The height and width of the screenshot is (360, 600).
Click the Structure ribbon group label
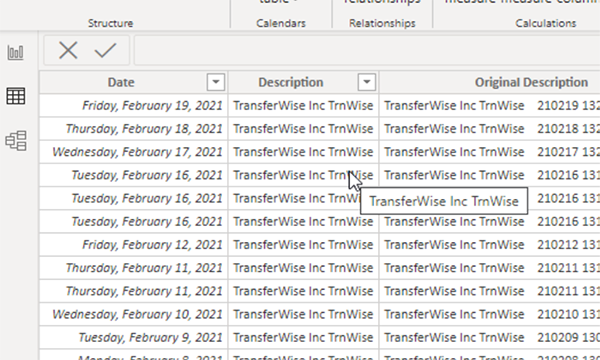[x=111, y=23]
